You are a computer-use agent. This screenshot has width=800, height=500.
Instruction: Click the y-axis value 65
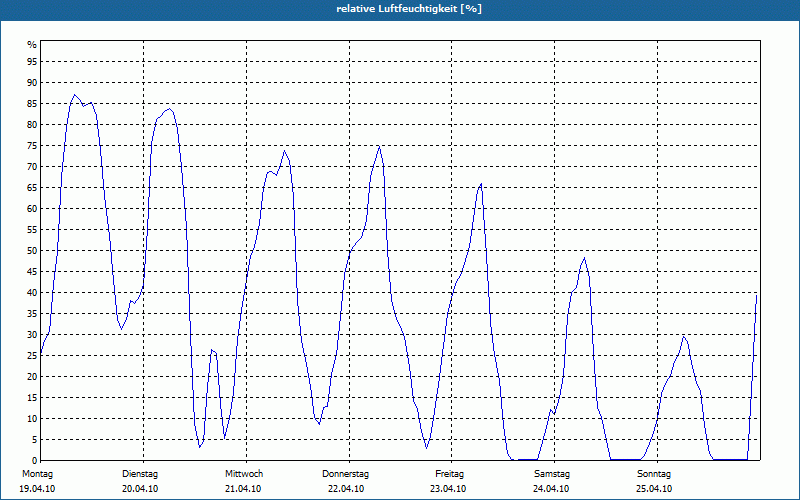coord(32,187)
